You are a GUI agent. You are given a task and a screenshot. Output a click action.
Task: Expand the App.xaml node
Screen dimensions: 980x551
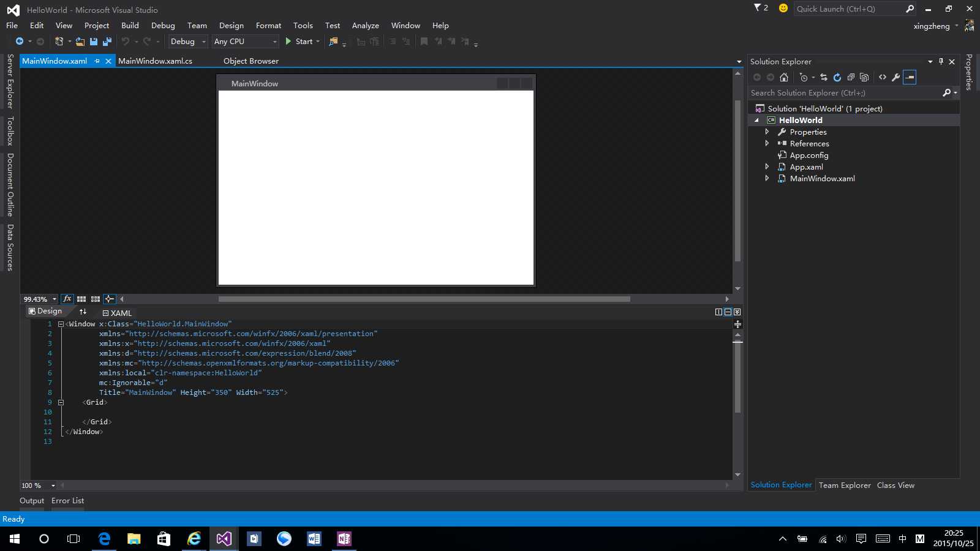767,167
